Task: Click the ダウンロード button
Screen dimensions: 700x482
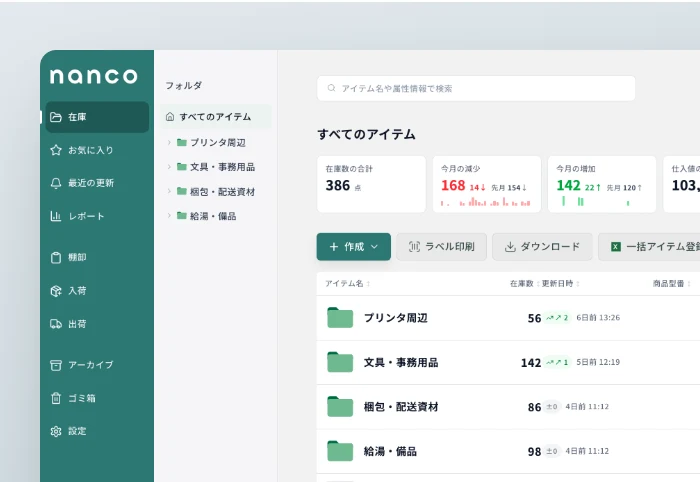Action: (542, 247)
